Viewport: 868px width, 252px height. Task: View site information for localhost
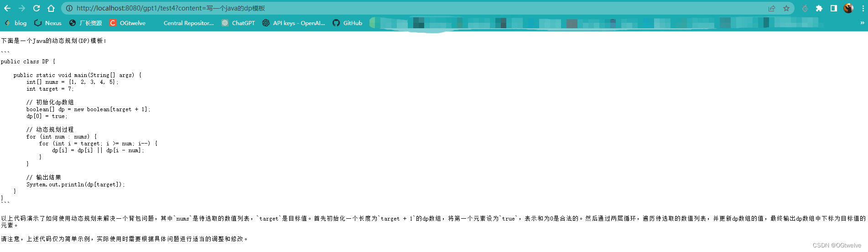69,8
